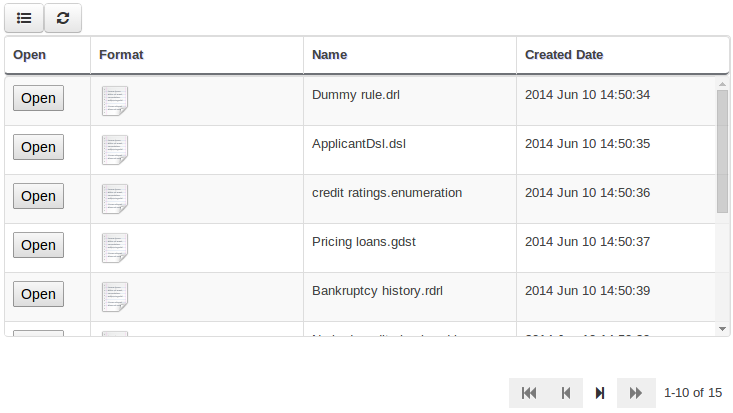The height and width of the screenshot is (413, 733).
Task: Click the file icon for ApplicantDsl.dsl
Action: 115,150
